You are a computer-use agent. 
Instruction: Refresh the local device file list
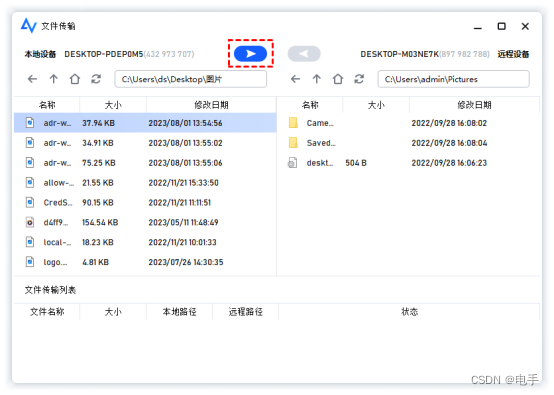coord(96,79)
